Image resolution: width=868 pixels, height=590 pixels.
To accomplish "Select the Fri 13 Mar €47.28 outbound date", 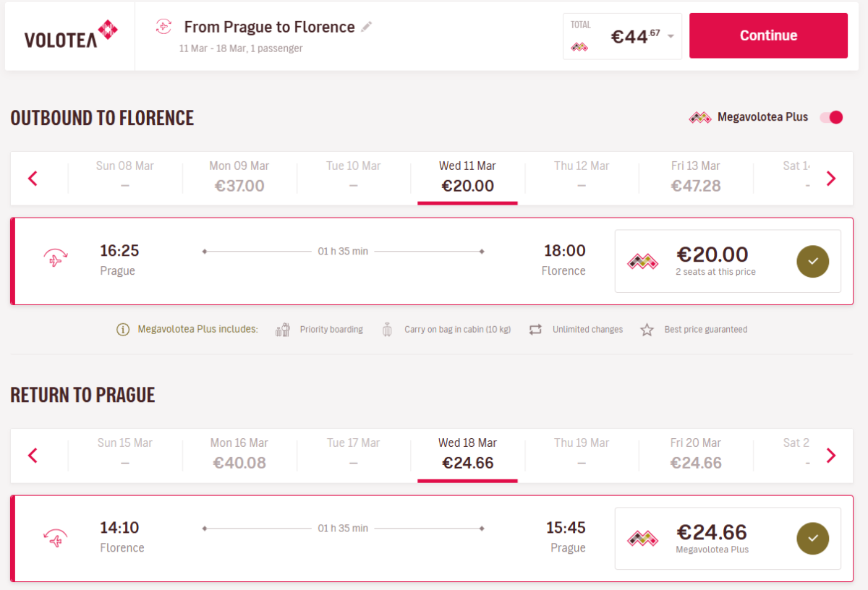I will click(695, 177).
